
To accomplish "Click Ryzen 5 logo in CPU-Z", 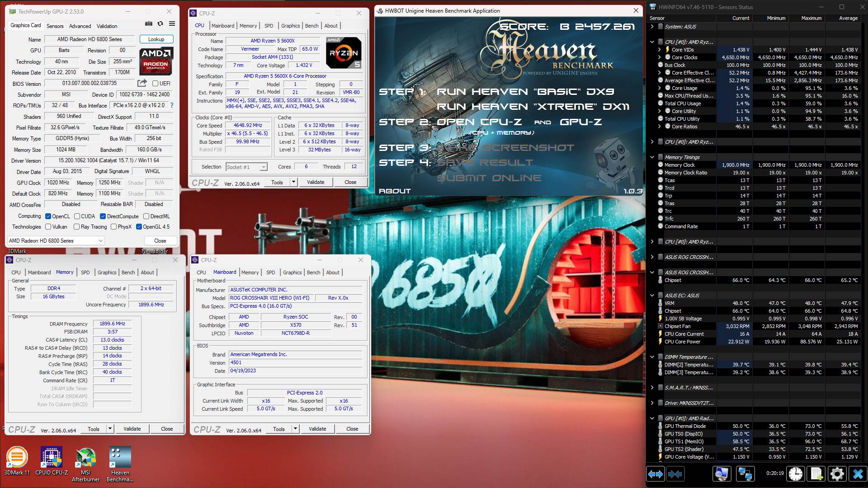I will pos(344,53).
